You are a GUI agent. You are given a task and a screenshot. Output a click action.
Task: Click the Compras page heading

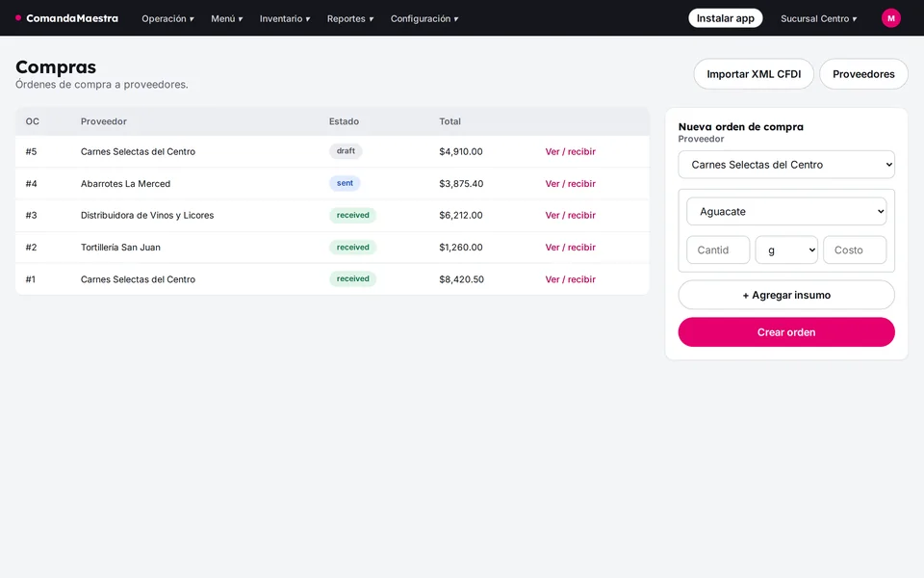click(x=56, y=67)
